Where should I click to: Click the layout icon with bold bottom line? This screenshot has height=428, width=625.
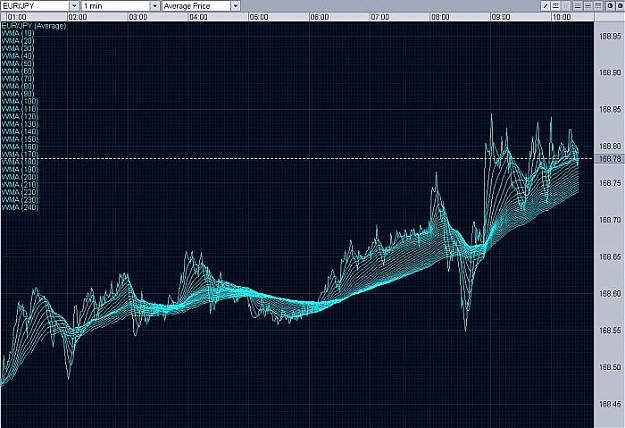click(578, 6)
